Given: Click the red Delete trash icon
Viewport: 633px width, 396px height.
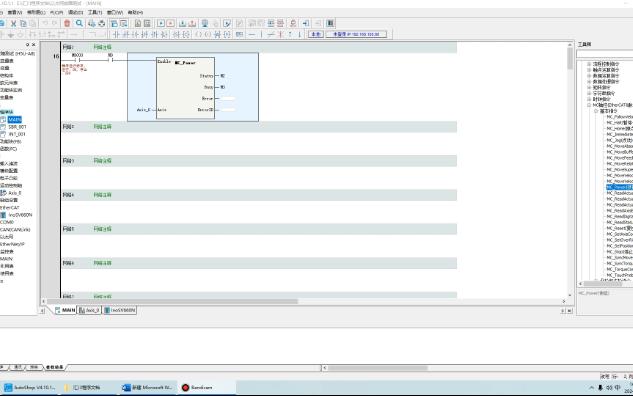Looking at the screenshot, I should 67,23.
